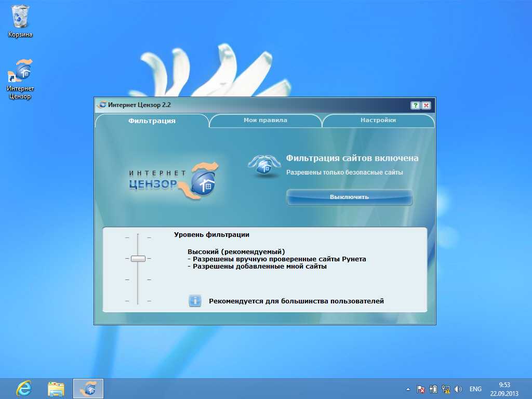Open the Корзина recycle bin desktop icon
Screen dimensions: 532x399
pyautogui.click(x=20, y=21)
